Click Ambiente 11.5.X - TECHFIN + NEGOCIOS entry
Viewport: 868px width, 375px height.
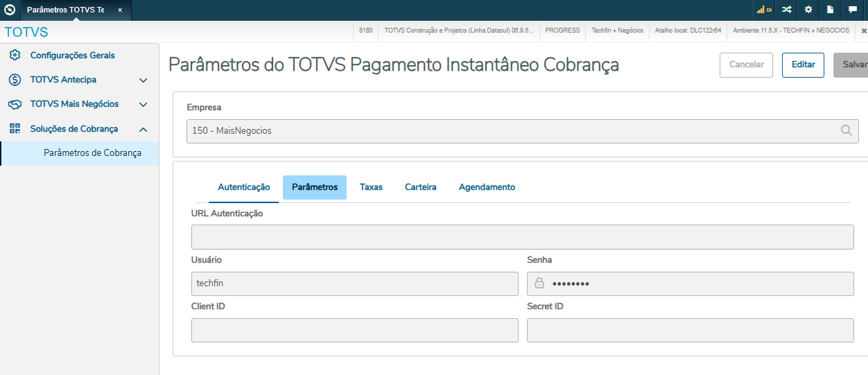(791, 30)
